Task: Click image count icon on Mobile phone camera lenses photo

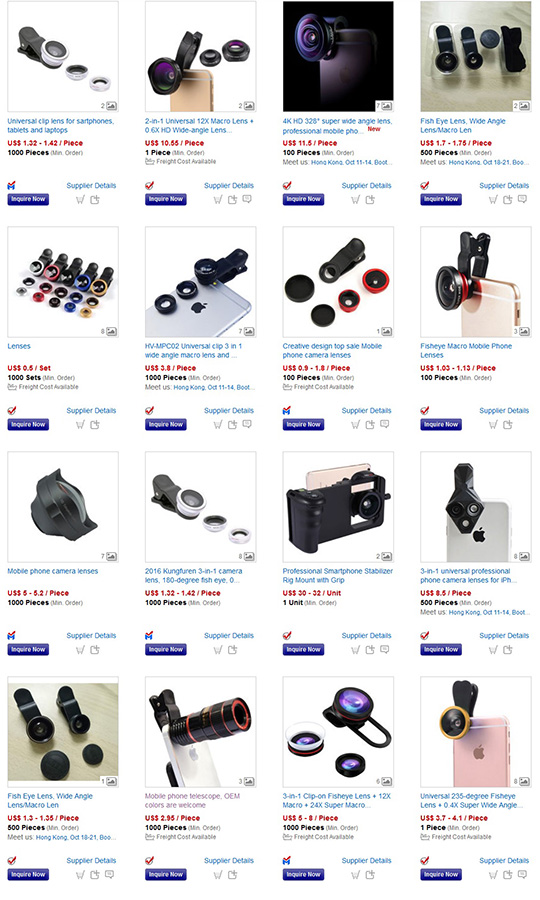Action: pos(111,556)
